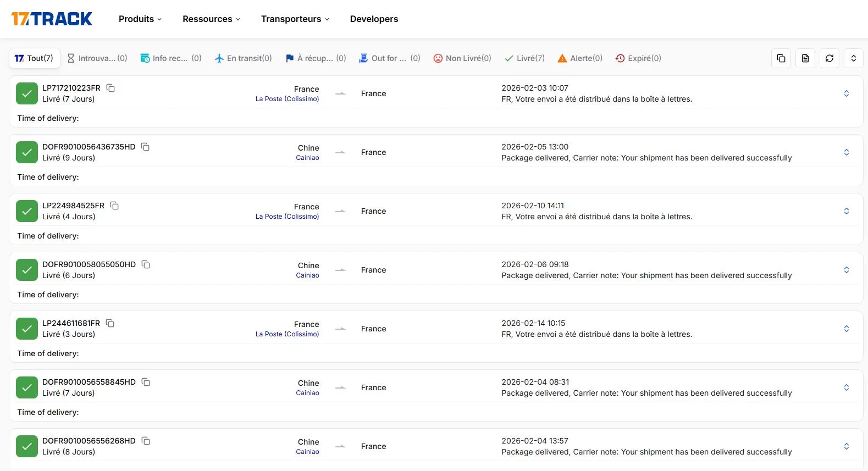Open the Developers page
The height and width of the screenshot is (471, 868).
point(374,19)
